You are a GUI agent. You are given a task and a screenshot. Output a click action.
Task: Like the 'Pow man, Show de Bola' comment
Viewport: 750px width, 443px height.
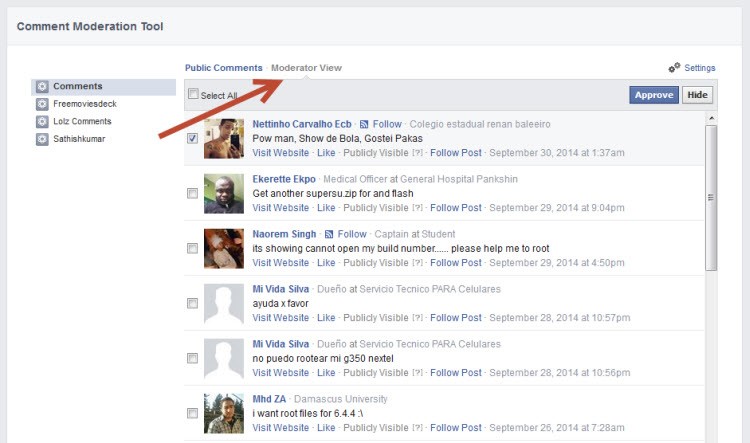click(x=326, y=153)
